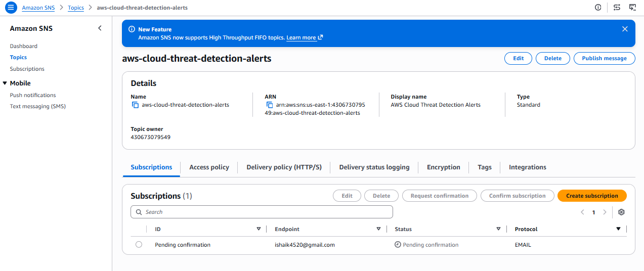Open the Access policy tab

click(209, 167)
